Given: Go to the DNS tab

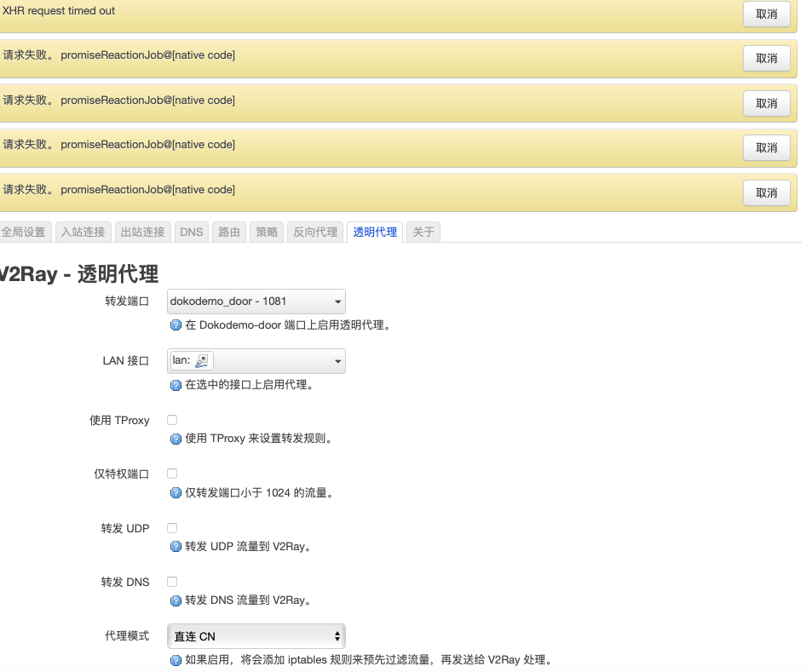Looking at the screenshot, I should pos(191,233).
